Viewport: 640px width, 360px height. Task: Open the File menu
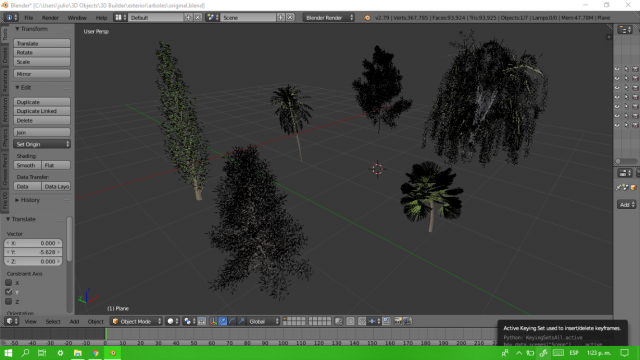29,18
